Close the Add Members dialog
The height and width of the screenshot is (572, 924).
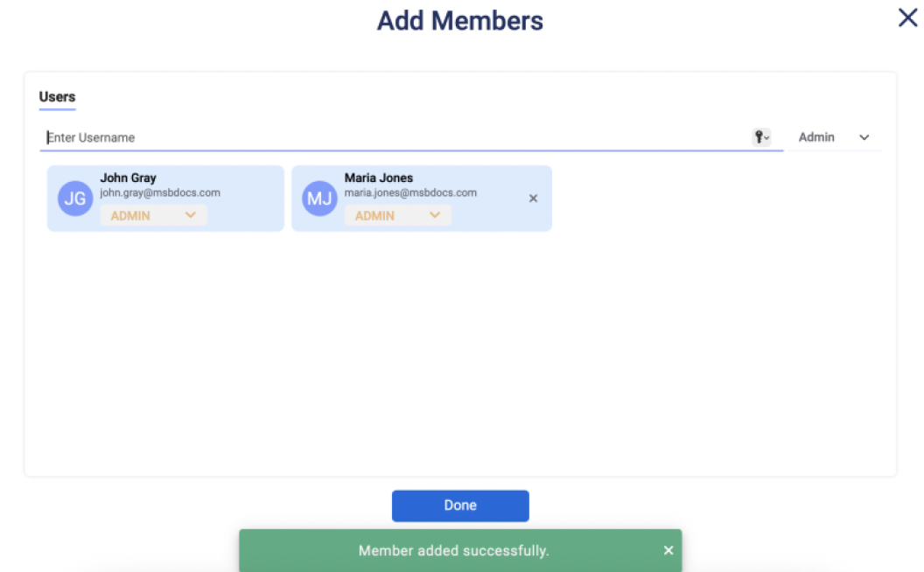pos(907,17)
